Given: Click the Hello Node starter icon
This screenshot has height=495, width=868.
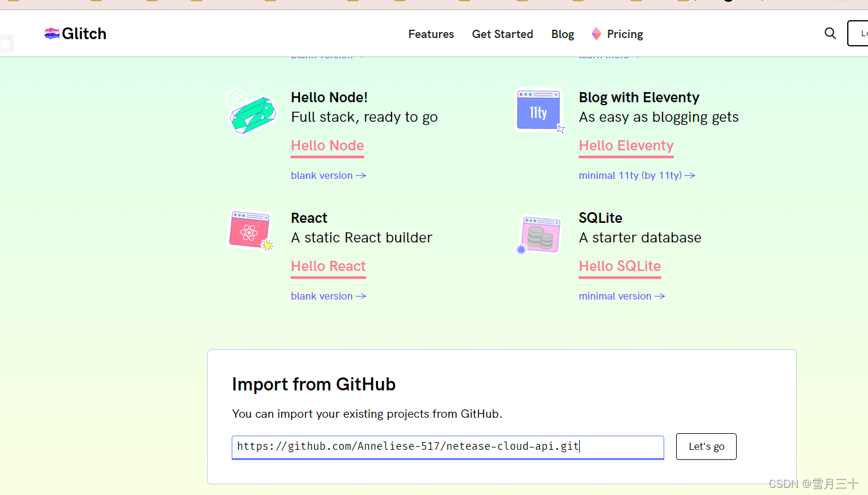Looking at the screenshot, I should point(251,112).
